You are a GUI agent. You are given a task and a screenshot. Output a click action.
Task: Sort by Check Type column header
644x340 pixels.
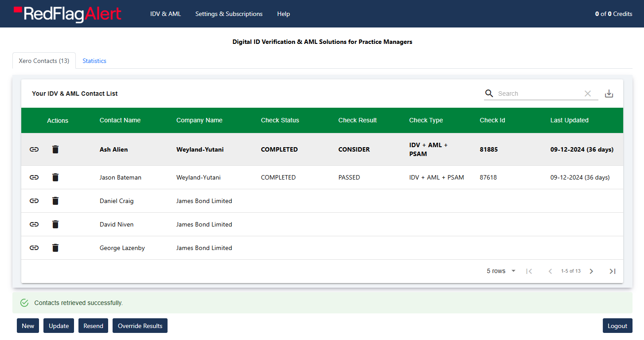tap(426, 120)
